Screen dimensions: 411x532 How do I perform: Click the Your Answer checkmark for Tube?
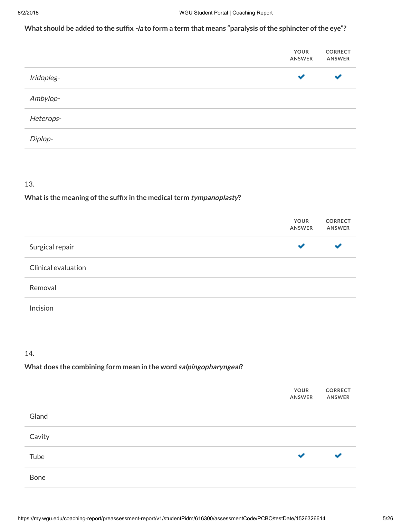coord(301,456)
